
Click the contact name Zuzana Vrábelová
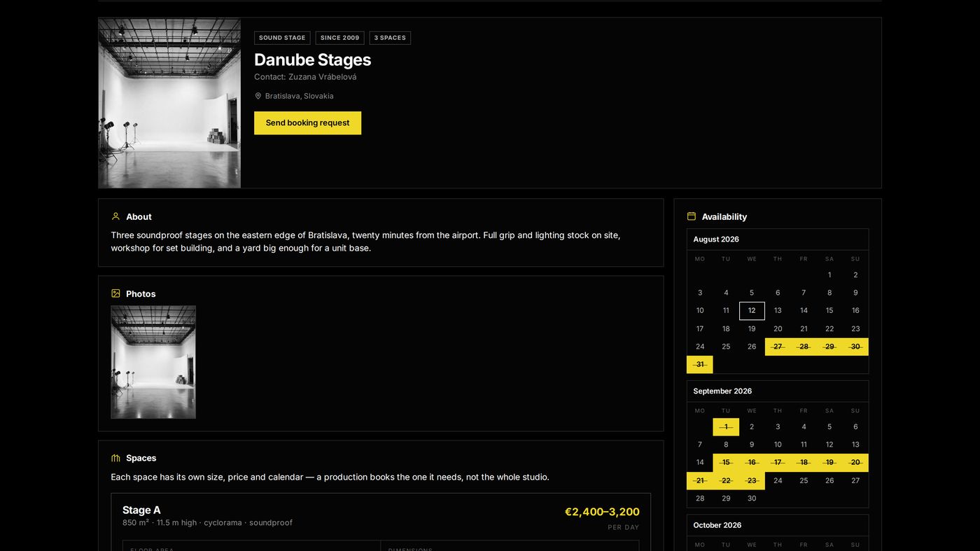322,77
